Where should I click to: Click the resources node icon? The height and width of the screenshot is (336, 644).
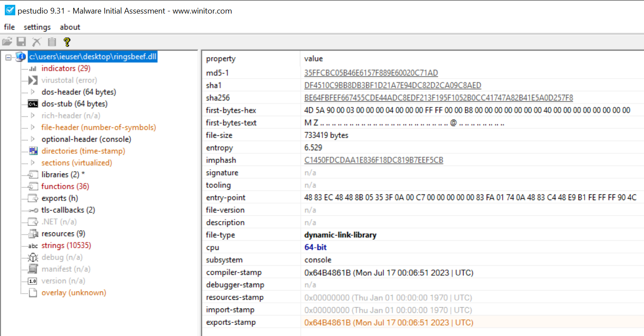(x=33, y=234)
